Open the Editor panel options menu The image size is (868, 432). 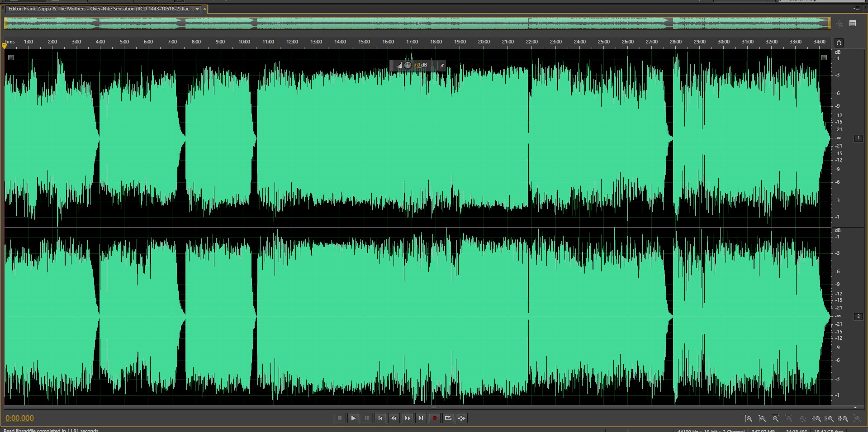coord(856,9)
